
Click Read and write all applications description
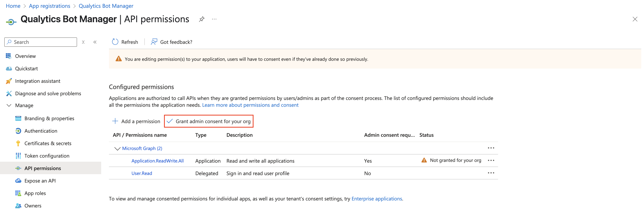pos(261,161)
